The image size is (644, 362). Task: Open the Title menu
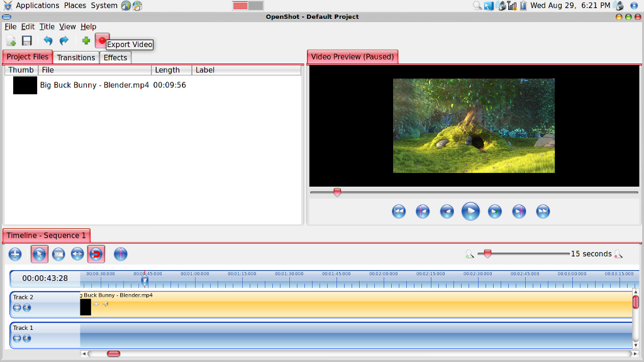click(x=47, y=26)
